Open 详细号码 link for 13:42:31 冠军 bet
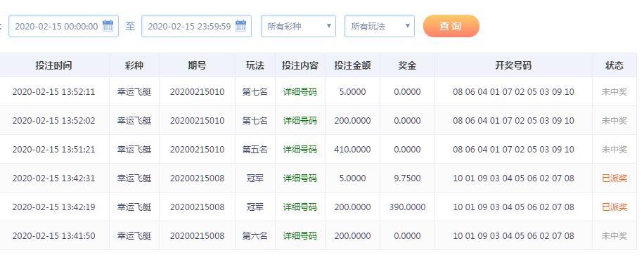644x260 pixels. 300,178
